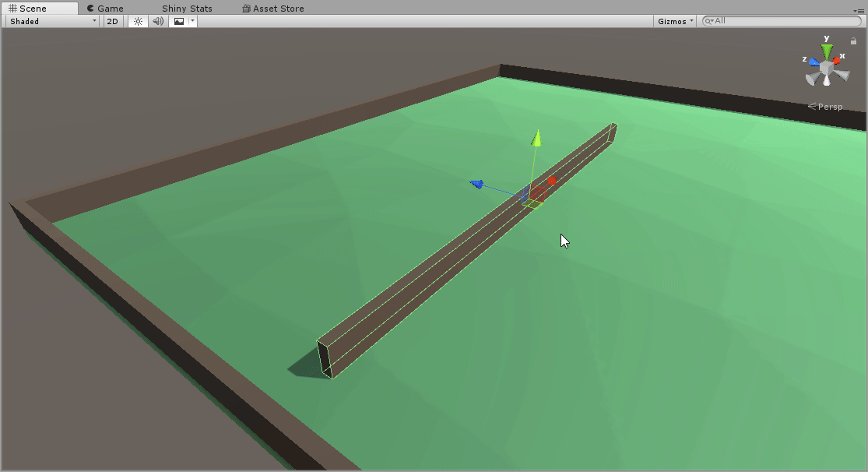Toggle scene effects with the image icon
The image size is (868, 472).
178,21
